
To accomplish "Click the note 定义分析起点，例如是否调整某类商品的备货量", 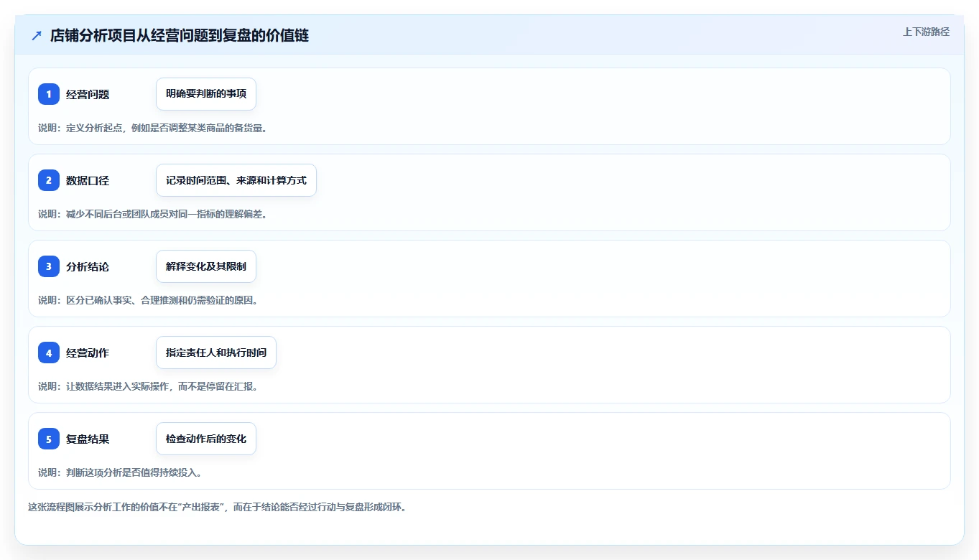I will [153, 128].
